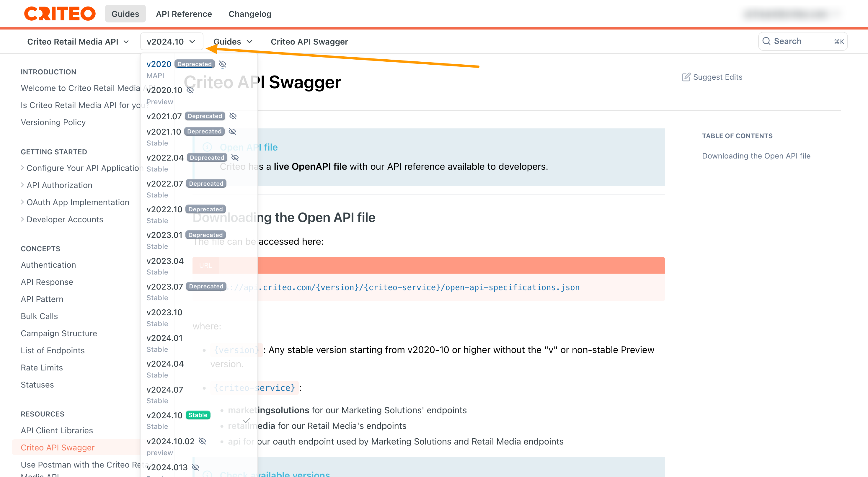
Task: Pick version v2022.04 in dropdown
Action: [199, 163]
